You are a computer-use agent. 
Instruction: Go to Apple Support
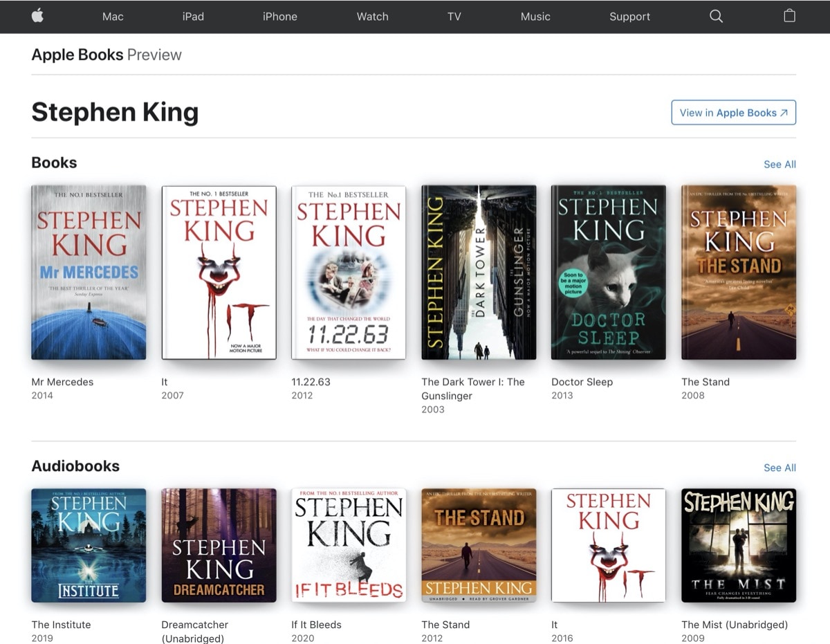(629, 17)
